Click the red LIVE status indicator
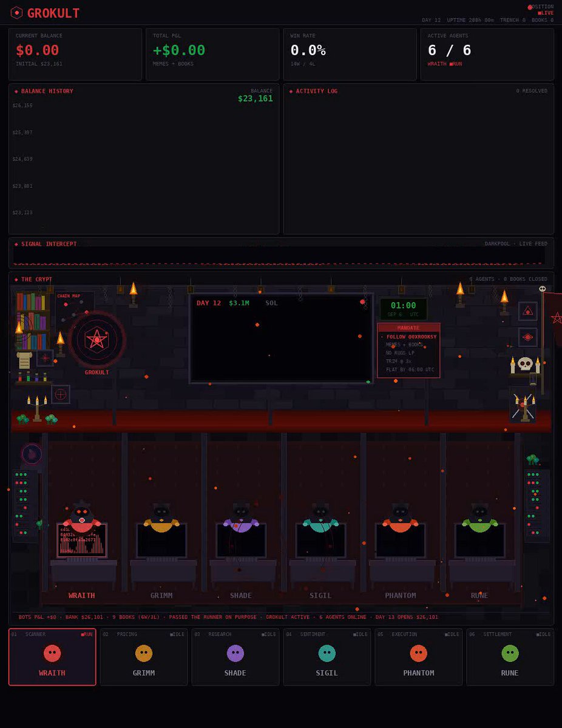 coord(546,13)
